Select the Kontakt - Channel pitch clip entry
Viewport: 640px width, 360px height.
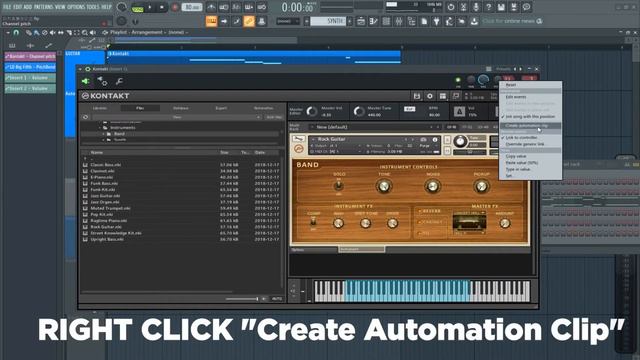(x=30, y=56)
